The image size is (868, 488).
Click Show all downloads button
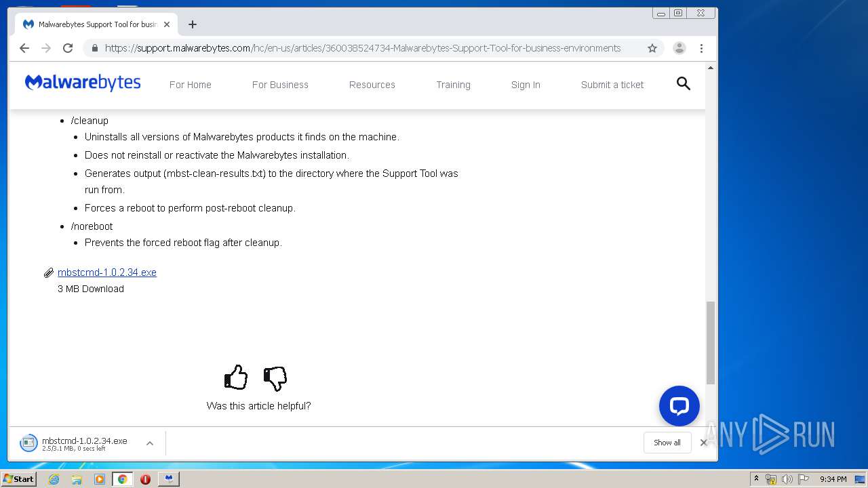coord(667,443)
